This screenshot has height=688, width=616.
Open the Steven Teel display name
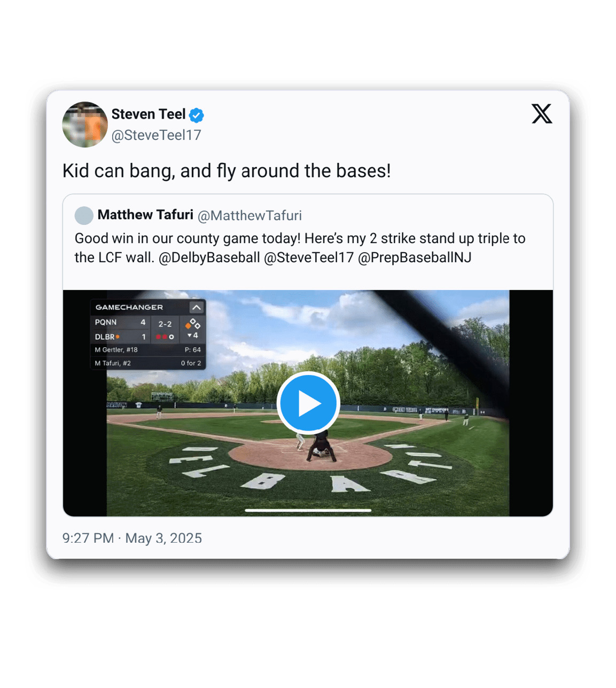point(149,114)
